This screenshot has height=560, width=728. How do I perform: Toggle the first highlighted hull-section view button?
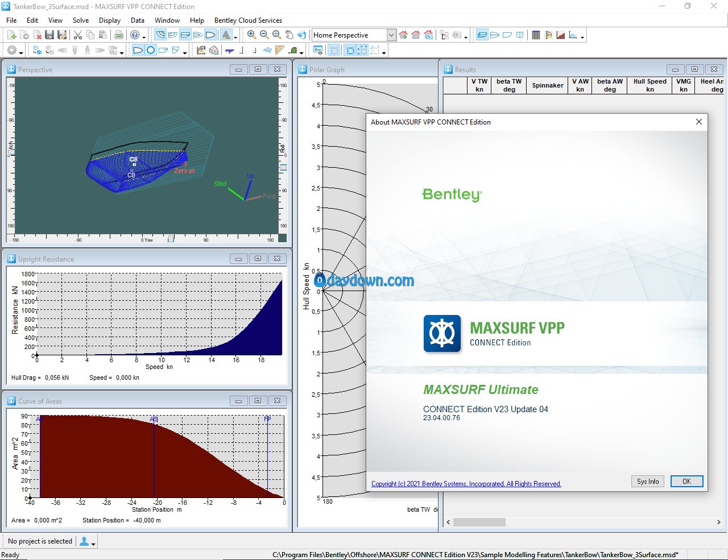click(x=160, y=35)
